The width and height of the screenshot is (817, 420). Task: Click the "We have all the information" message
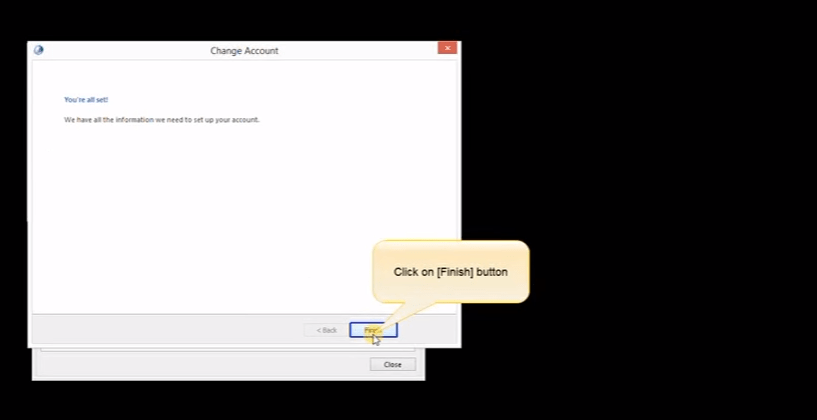[162, 120]
